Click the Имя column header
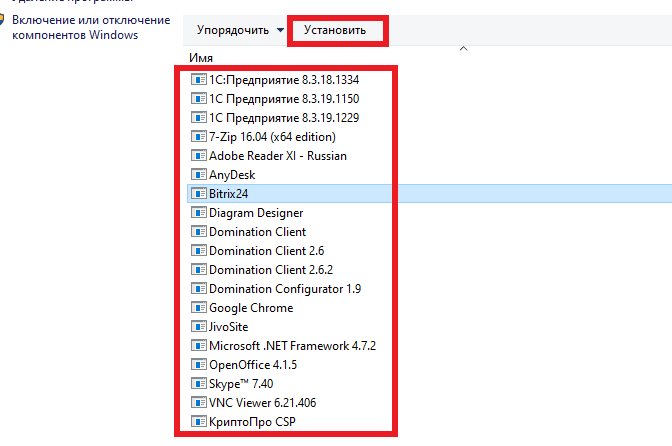 point(201,58)
